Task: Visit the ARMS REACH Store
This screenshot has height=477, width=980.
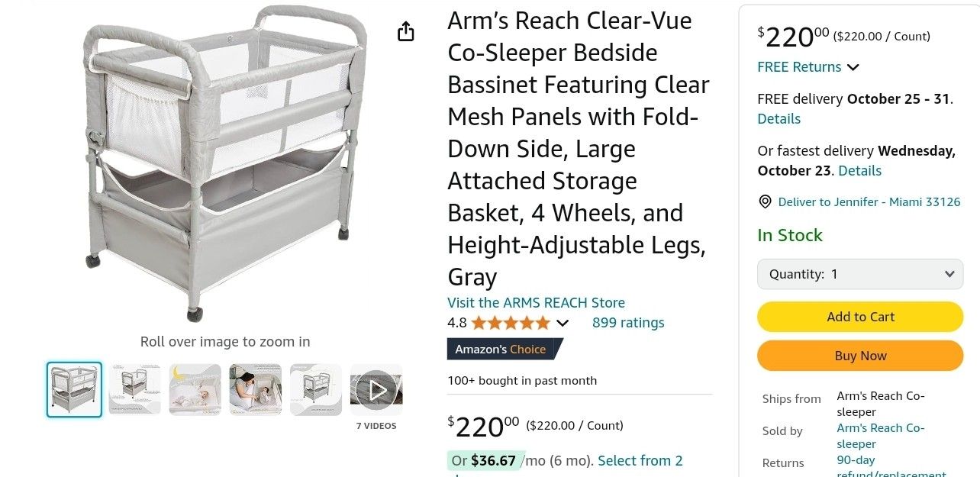Action: (x=536, y=302)
